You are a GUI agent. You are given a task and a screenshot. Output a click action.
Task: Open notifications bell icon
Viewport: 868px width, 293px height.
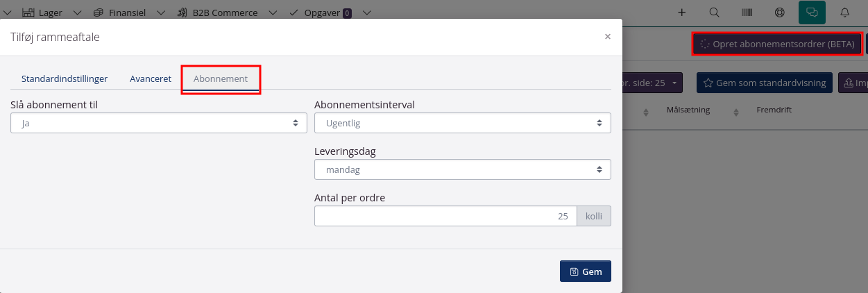point(845,12)
